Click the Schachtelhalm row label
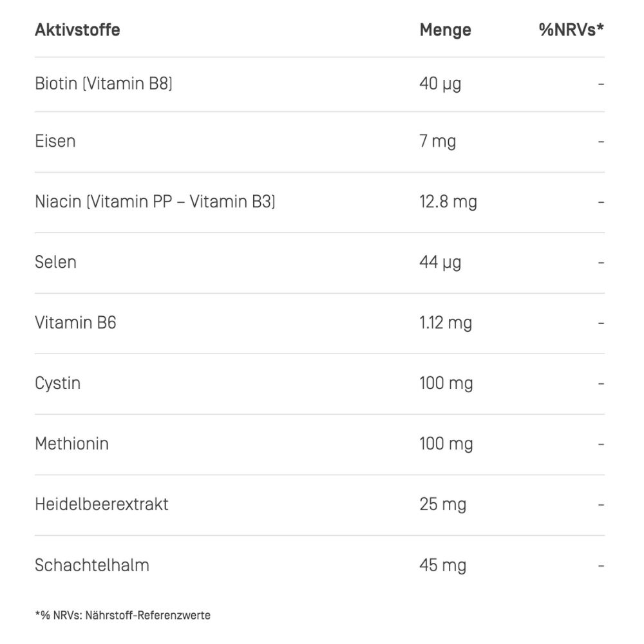This screenshot has width=644, height=644. pos(92,565)
